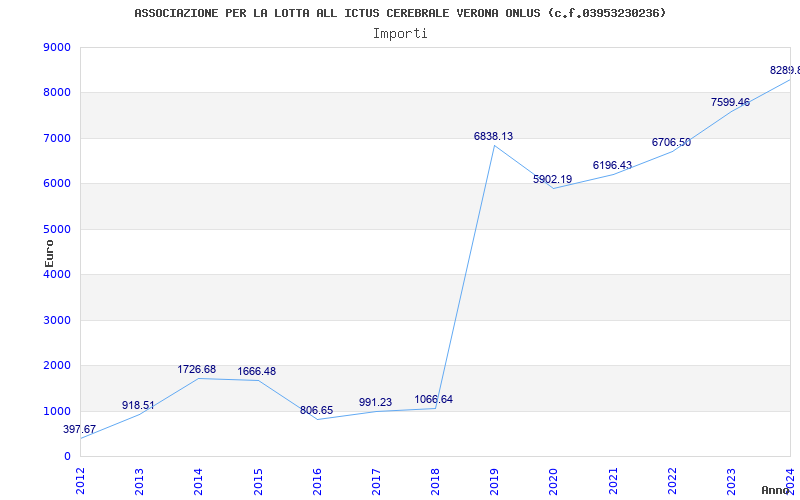Screen dimensions: 800x500
Task: Click the cut-off data label starting 8289
Action: pyautogui.click(x=785, y=70)
